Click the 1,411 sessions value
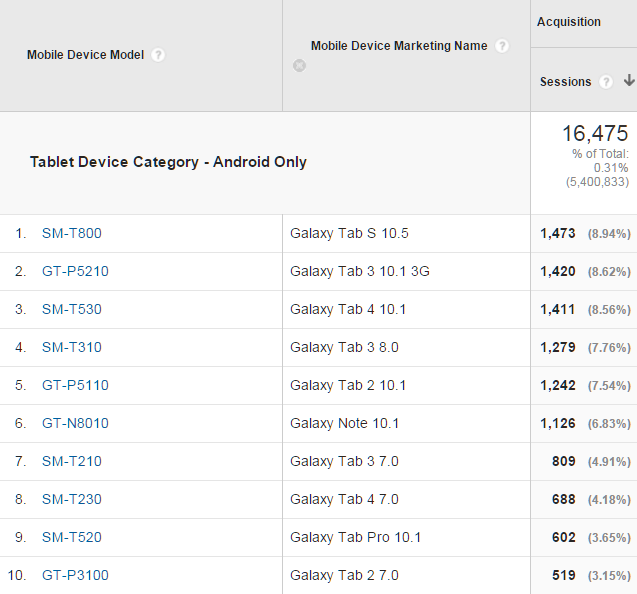This screenshot has width=637, height=594. 557,310
